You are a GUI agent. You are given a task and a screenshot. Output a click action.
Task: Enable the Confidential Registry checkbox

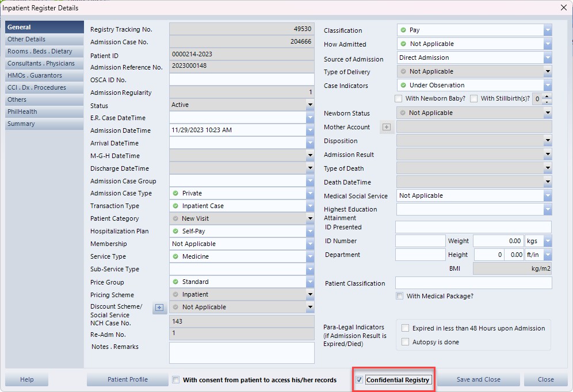[x=360, y=380]
